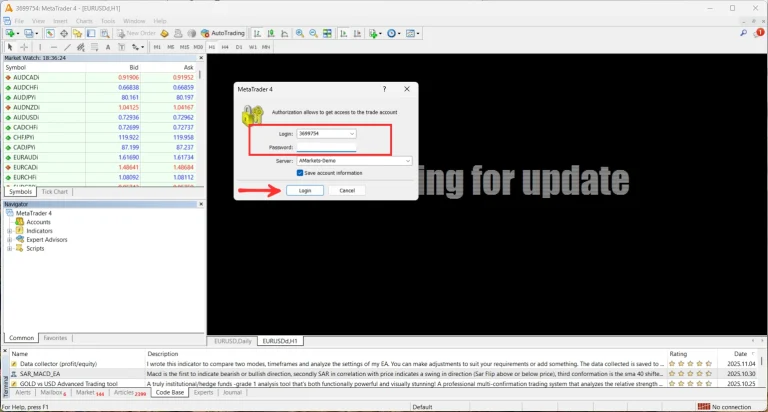Expand the Expert Advisors node in Navigator
Screen dimensions: 768x412
(9, 240)
